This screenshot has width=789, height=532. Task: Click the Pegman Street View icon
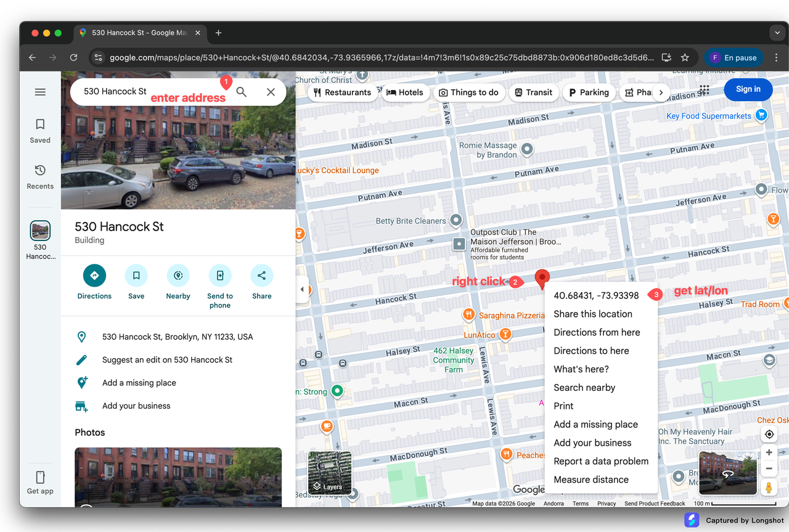click(769, 487)
